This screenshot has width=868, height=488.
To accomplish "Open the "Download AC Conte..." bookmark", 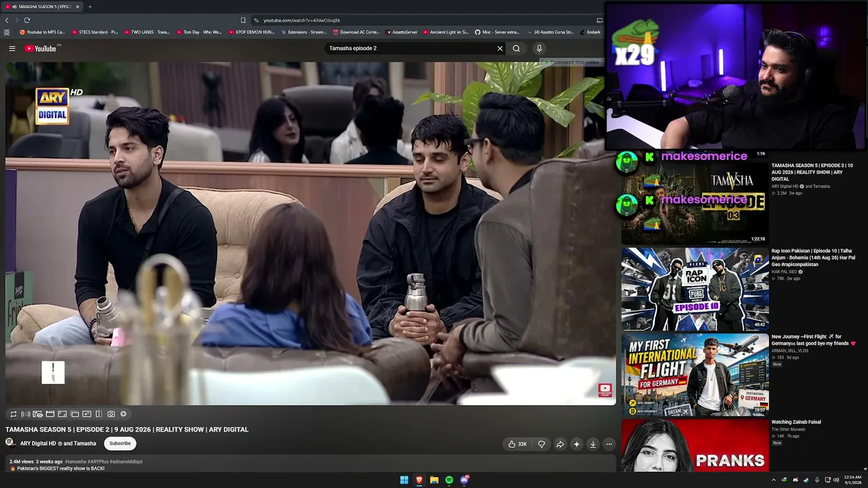I will point(356,32).
